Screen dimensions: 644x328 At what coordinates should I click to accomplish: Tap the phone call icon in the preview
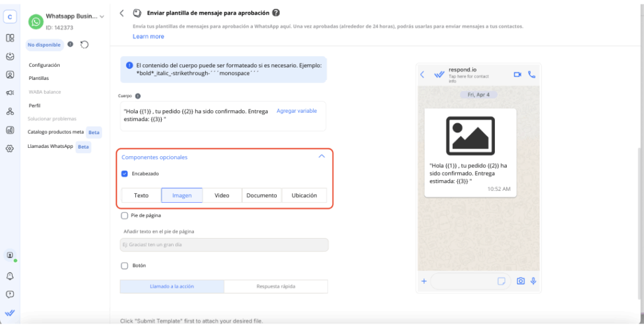tap(531, 74)
